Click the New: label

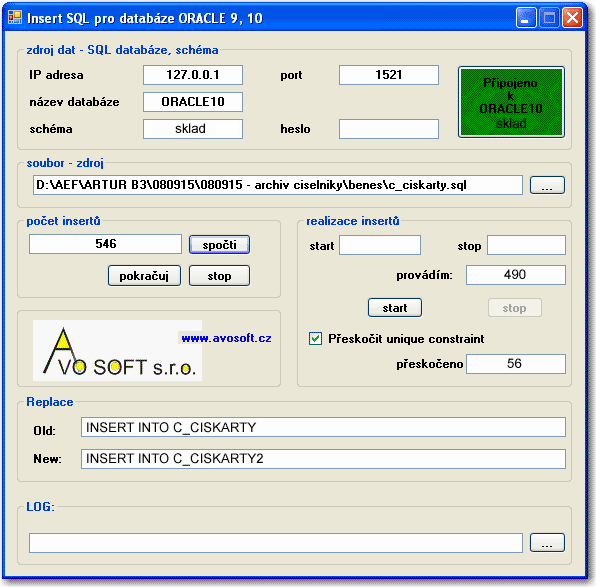click(48, 459)
